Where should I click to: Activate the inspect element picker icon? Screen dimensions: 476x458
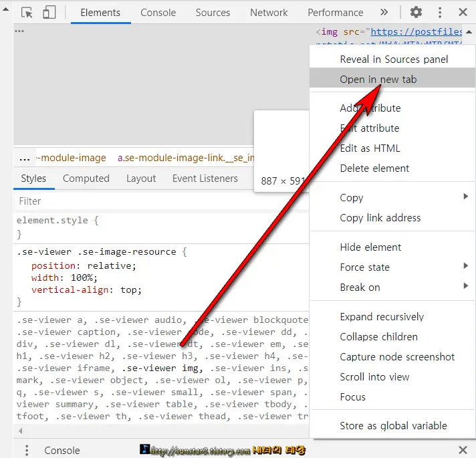pos(27,13)
